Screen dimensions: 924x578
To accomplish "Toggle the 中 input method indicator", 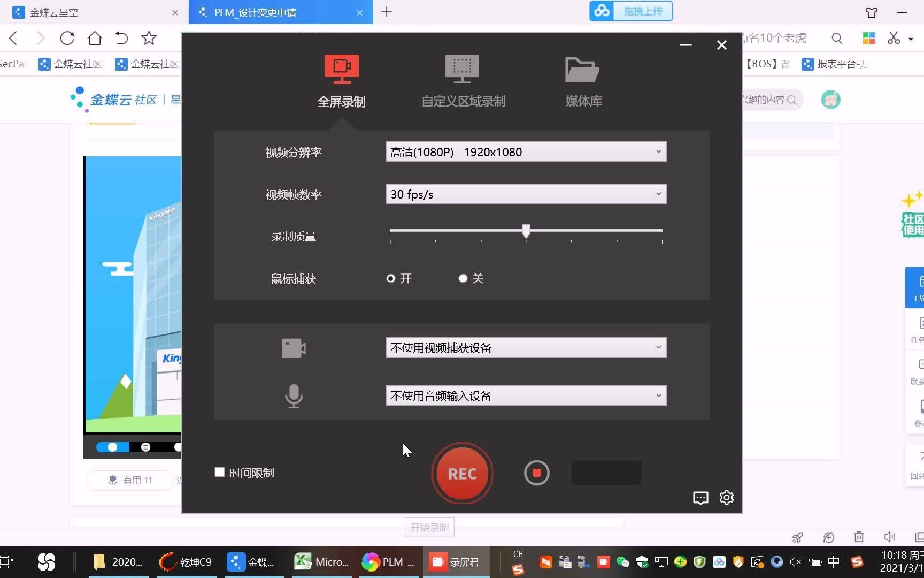I will coord(833,562).
